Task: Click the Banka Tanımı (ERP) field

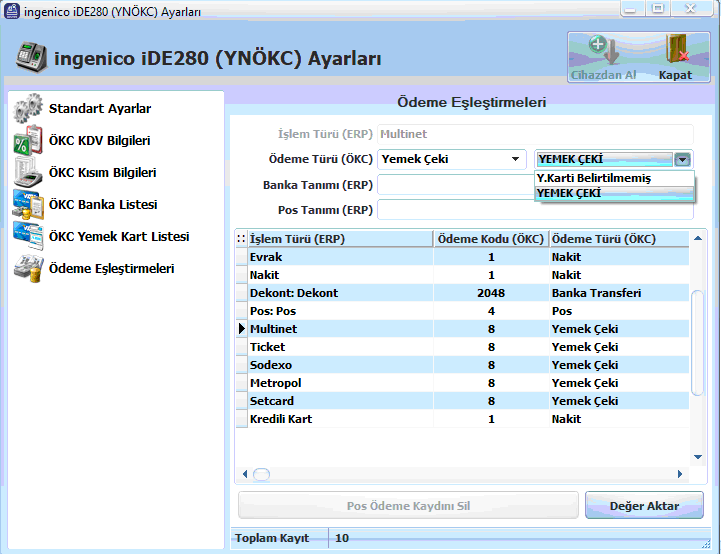Action: (x=456, y=185)
